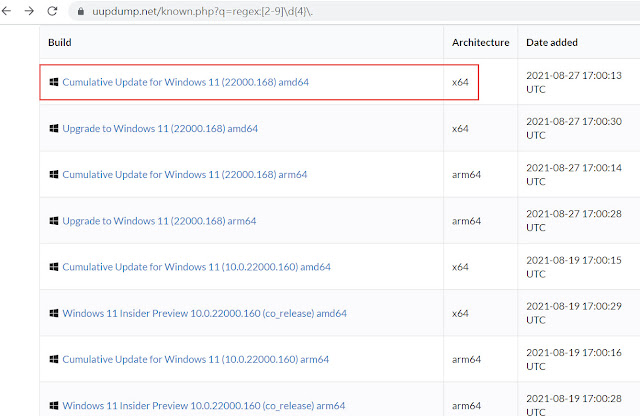Open Cumulative Update for Windows 11 (22000.168) amd64
This screenshot has width=640, height=416.
click(185, 82)
